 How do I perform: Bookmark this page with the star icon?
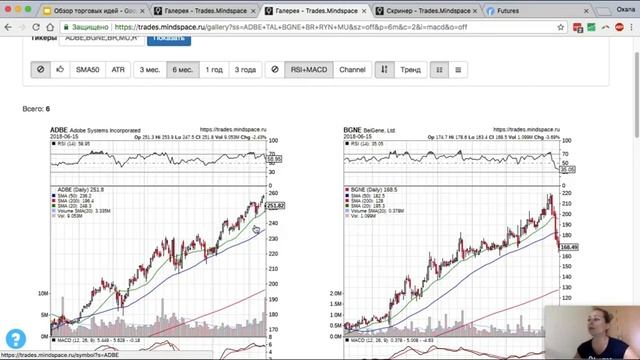tap(560, 27)
